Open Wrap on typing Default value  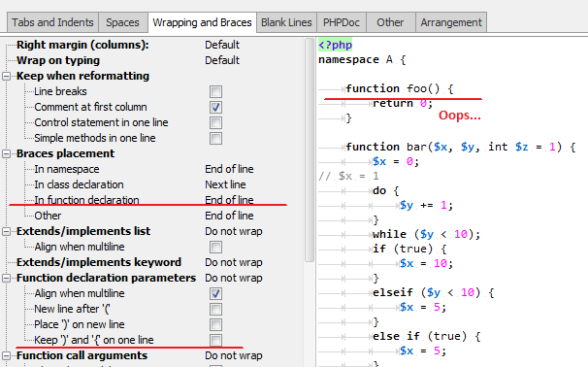tap(222, 60)
